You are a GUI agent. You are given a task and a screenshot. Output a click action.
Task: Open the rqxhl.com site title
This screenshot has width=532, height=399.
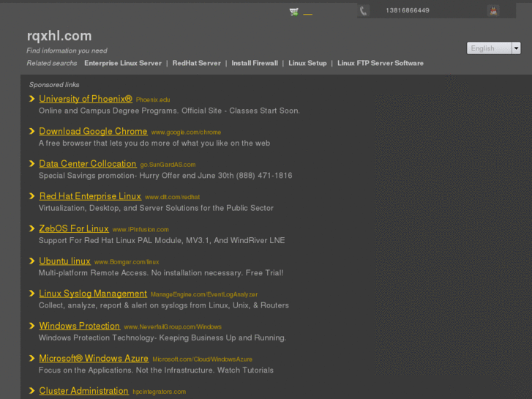click(x=59, y=36)
